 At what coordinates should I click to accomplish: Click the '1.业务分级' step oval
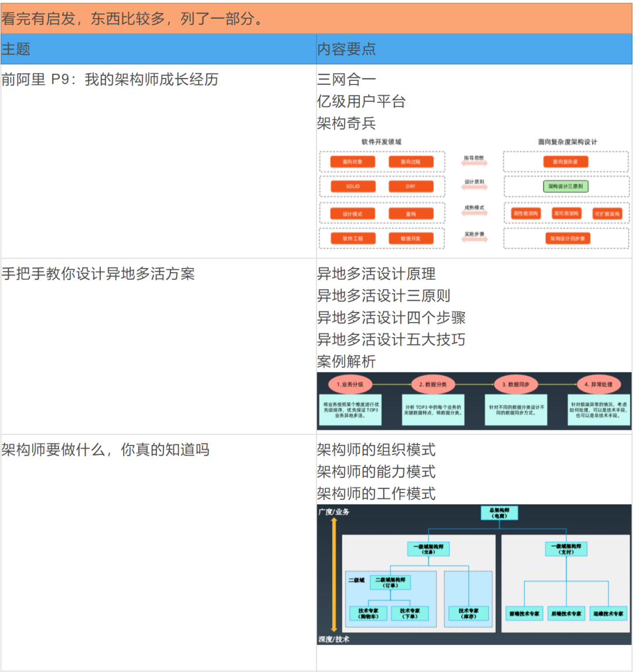[x=350, y=385]
